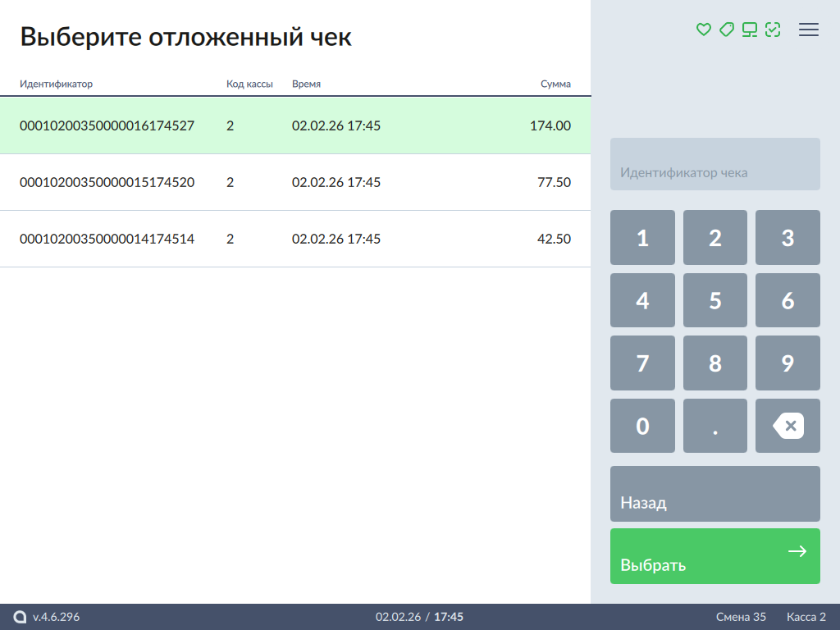This screenshot has width=840, height=630.
Task: Tap the 0 key on keypad
Action: tap(642, 426)
